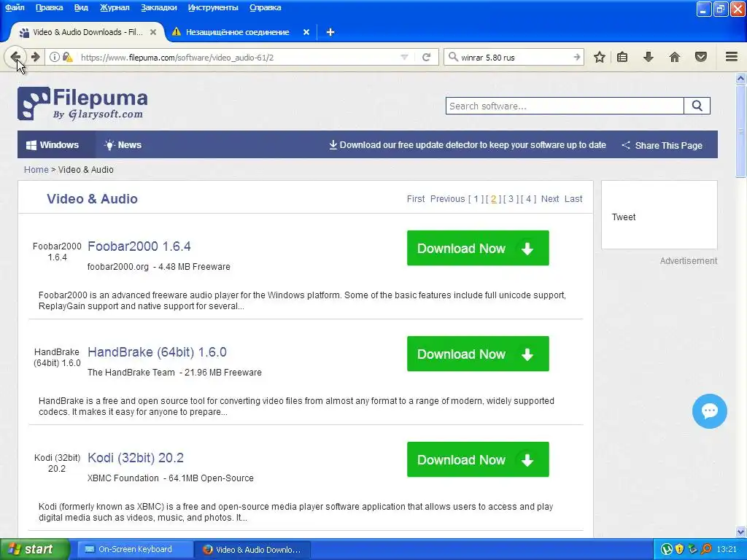
Task: Open News section in nav bar
Action: 123,145
